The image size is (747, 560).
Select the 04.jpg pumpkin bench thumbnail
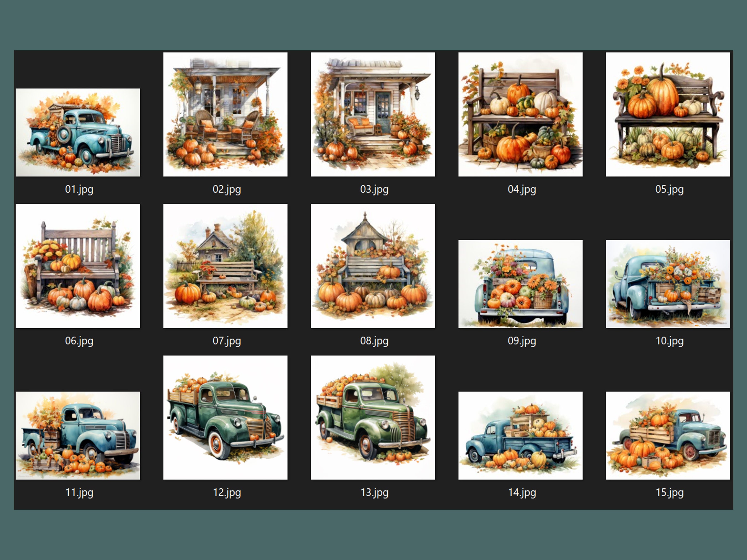(x=520, y=114)
